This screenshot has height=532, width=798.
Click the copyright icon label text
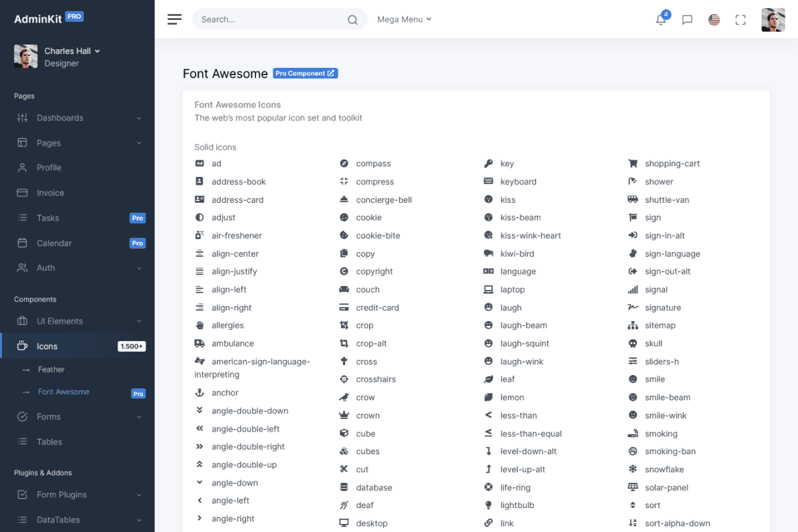coord(374,271)
